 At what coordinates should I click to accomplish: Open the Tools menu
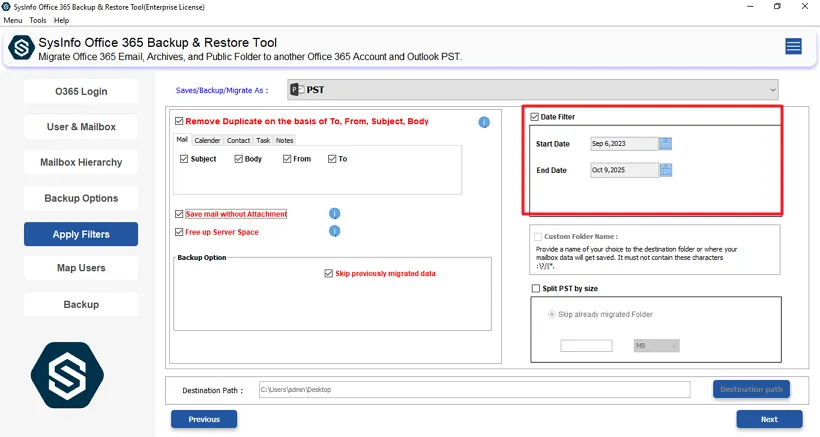tap(38, 20)
